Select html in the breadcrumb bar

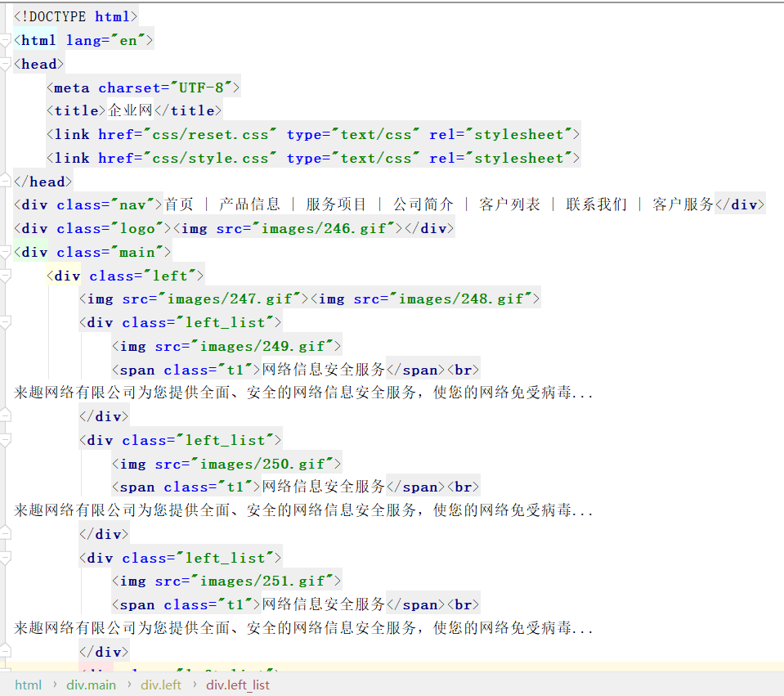(28, 685)
